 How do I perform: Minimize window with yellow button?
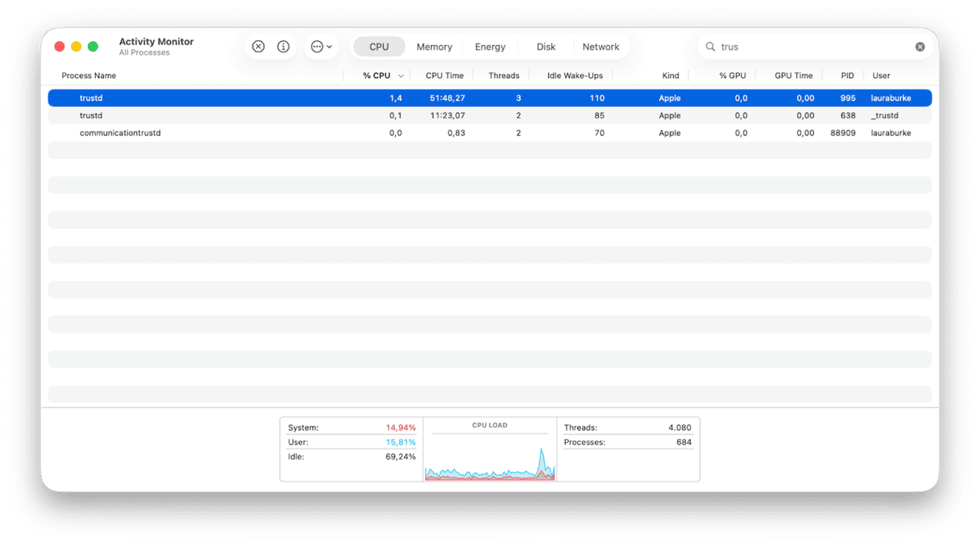[x=77, y=47]
